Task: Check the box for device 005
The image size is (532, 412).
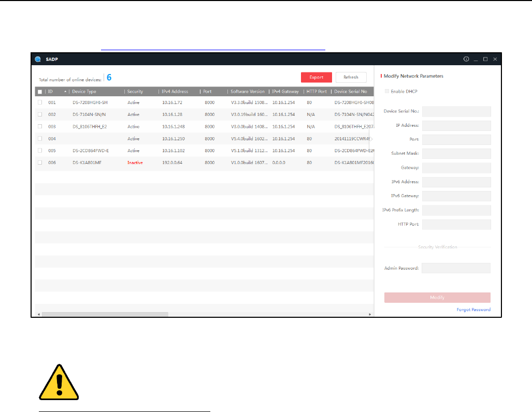Action: click(x=40, y=151)
